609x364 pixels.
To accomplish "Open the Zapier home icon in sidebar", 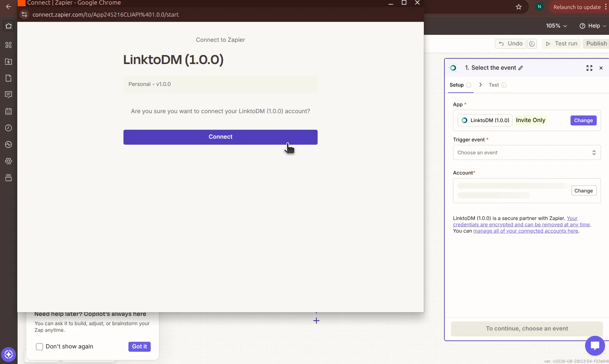I will tap(9, 26).
